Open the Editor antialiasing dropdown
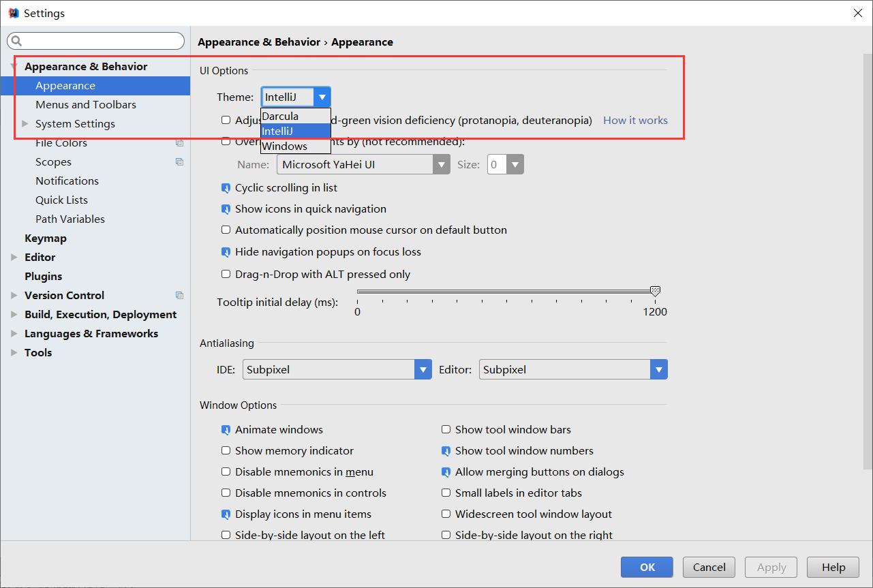 coord(658,370)
